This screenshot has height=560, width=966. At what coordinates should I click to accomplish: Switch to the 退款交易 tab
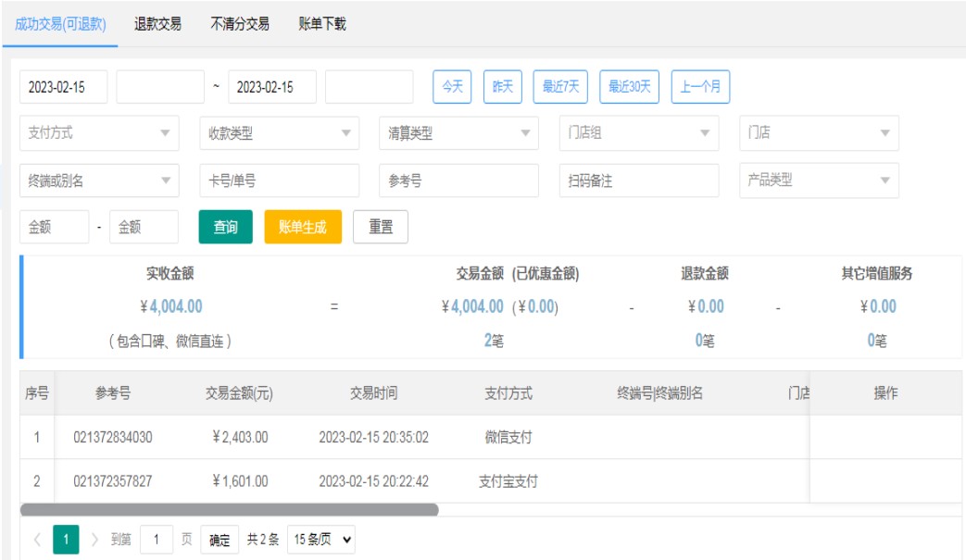(x=157, y=24)
